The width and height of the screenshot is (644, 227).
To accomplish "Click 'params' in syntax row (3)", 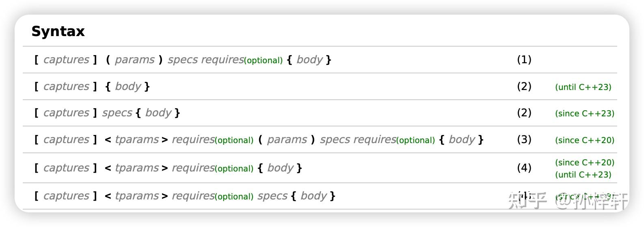I will [287, 139].
